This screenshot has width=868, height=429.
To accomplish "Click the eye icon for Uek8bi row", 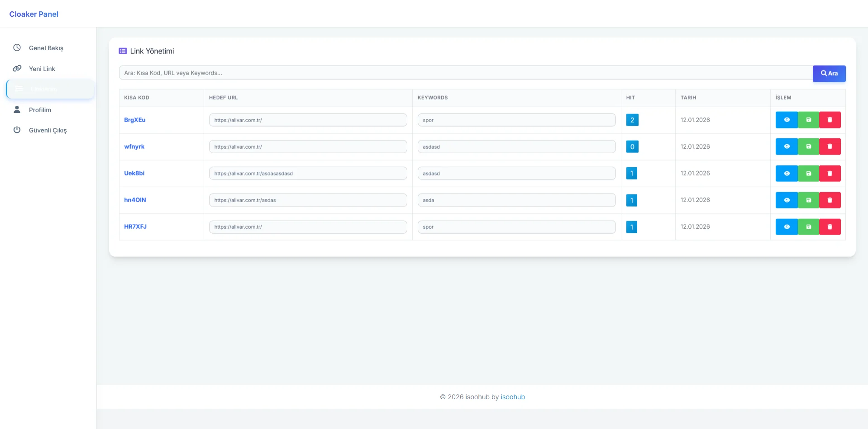I will pos(787,173).
